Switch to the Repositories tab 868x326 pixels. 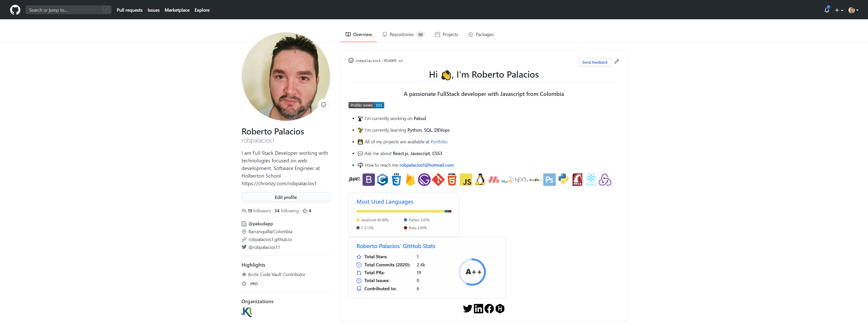(x=402, y=34)
